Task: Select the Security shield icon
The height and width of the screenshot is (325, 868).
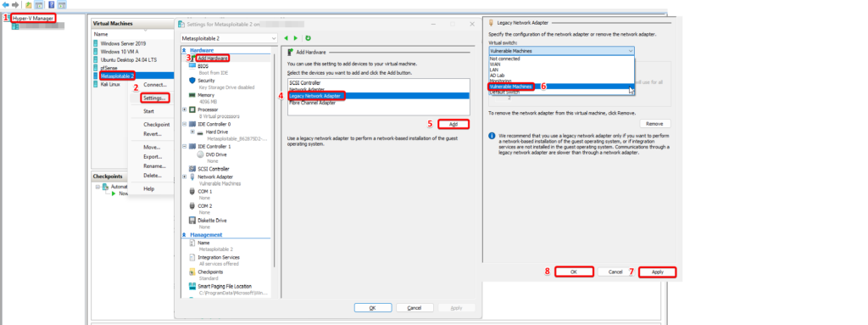Action: (192, 81)
